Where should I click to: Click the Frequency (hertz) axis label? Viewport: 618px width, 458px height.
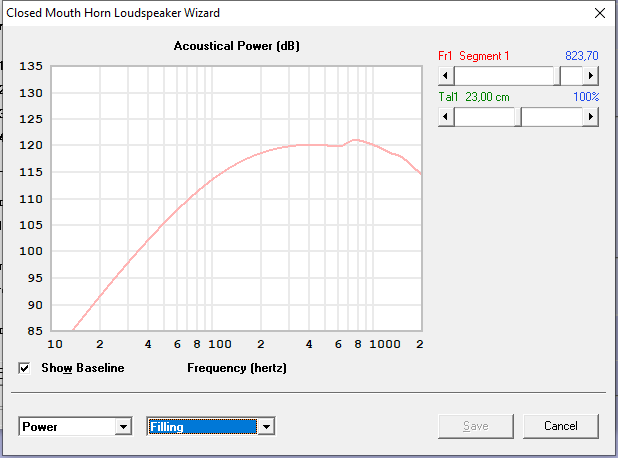tap(237, 368)
